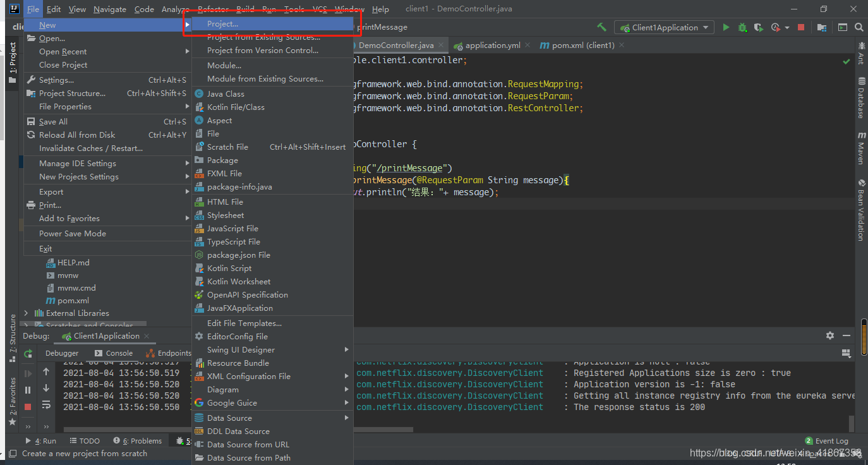Build project with the hammer icon
Viewport: 868px width, 465px height.
point(601,27)
